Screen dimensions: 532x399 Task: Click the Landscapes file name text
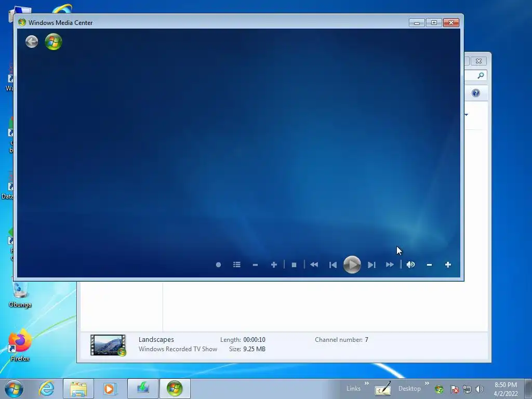coord(156,339)
